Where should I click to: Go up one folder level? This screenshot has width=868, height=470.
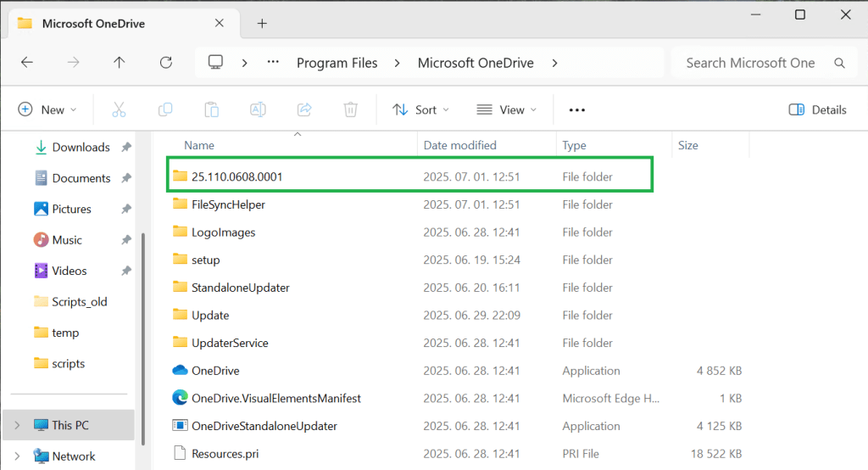[120, 63]
